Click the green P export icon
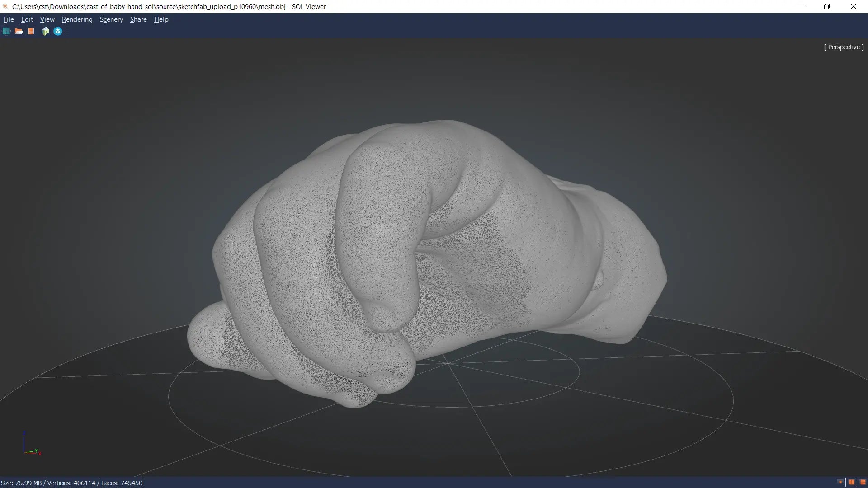The height and width of the screenshot is (488, 868). coord(45,31)
